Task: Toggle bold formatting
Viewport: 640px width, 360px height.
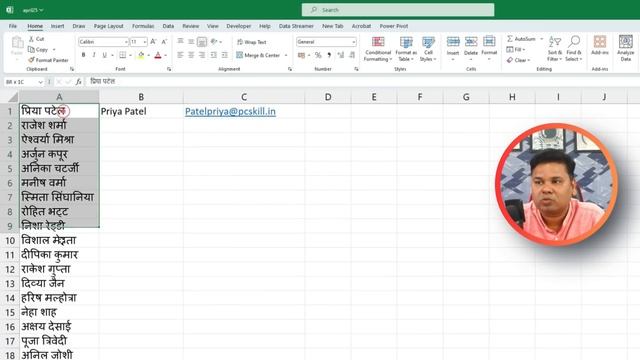Action: 83,55
